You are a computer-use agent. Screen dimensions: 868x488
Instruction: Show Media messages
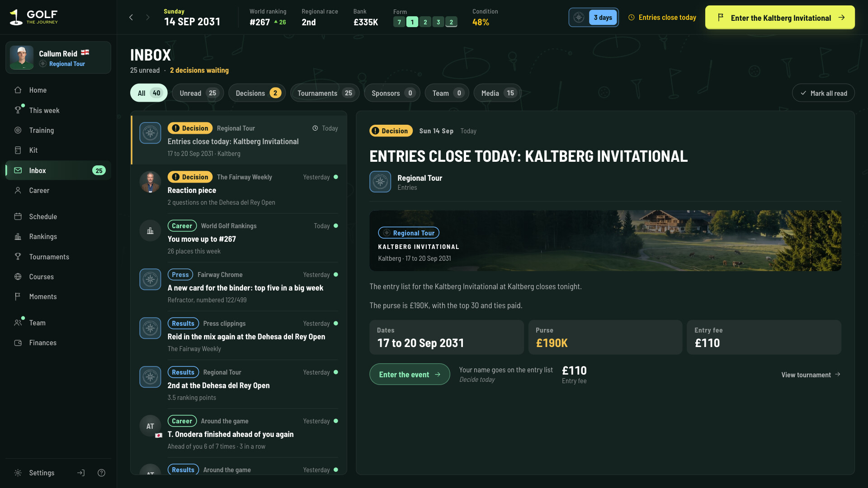(497, 93)
